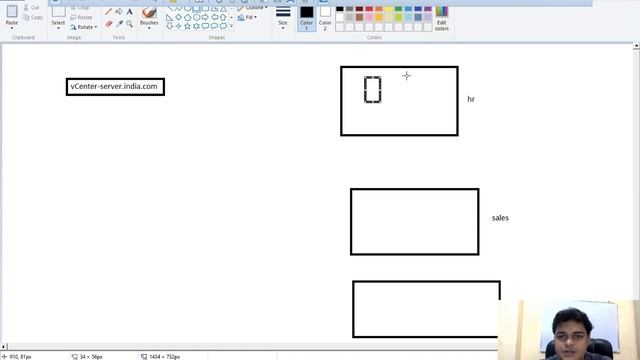Pick the rose pink color swatch
This screenshot has width=640, height=360.
(x=369, y=18)
